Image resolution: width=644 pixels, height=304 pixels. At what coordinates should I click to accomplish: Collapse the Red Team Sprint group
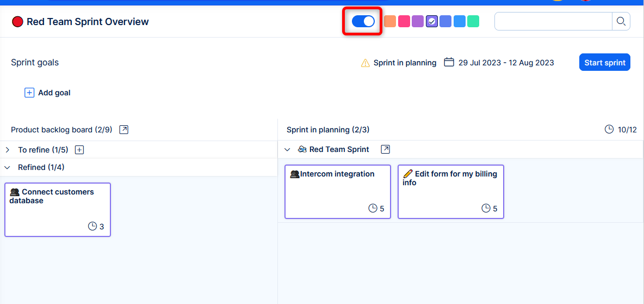(287, 149)
